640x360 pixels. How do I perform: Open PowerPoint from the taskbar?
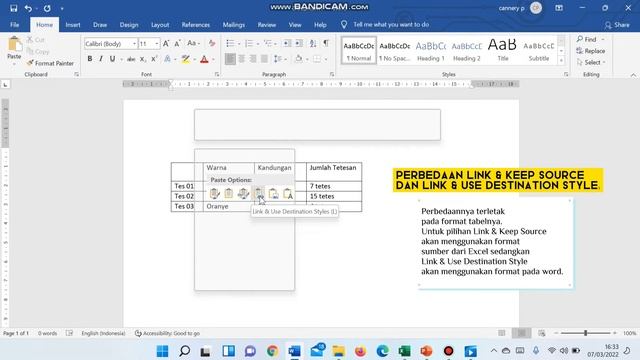point(427,351)
